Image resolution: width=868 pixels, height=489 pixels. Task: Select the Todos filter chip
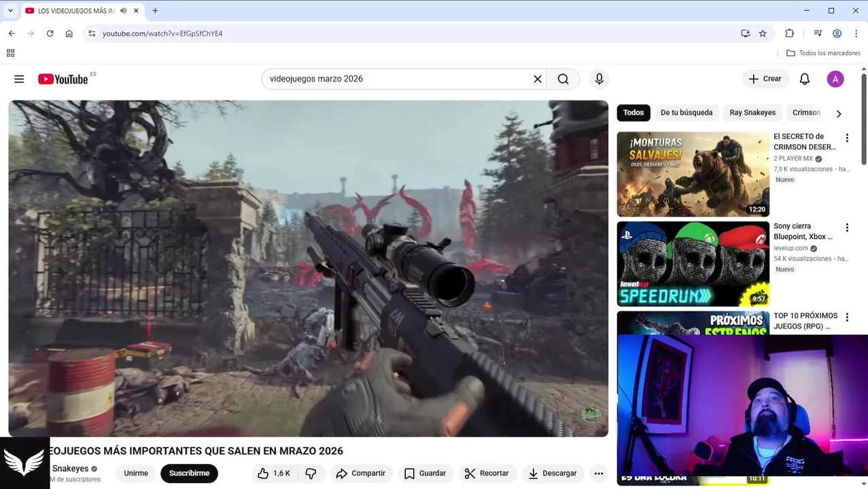(x=633, y=113)
